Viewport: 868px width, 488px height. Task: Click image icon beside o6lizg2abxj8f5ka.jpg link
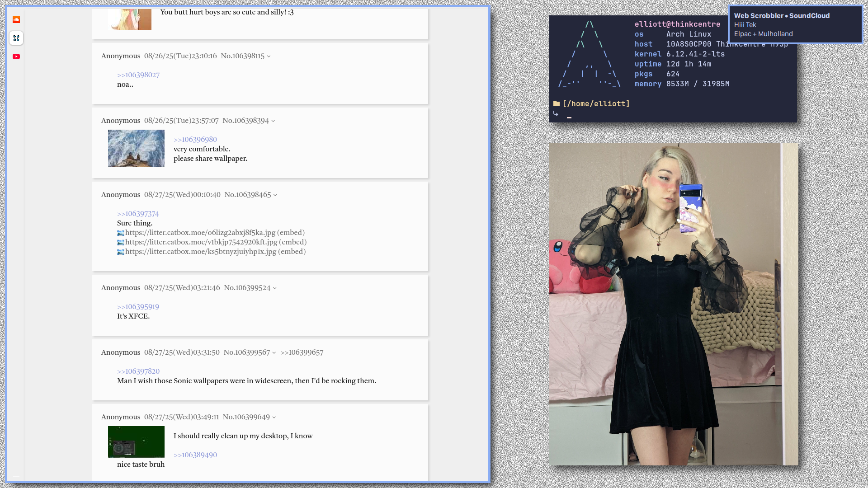[120, 233]
